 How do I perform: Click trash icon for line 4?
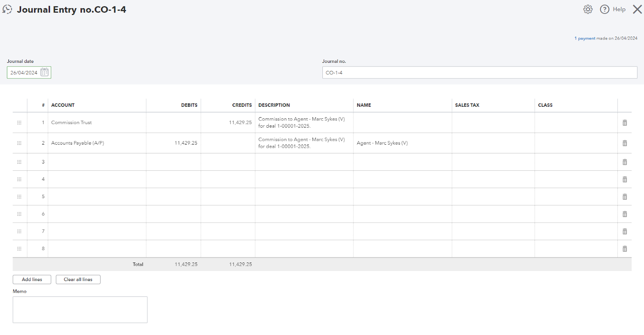(x=625, y=179)
